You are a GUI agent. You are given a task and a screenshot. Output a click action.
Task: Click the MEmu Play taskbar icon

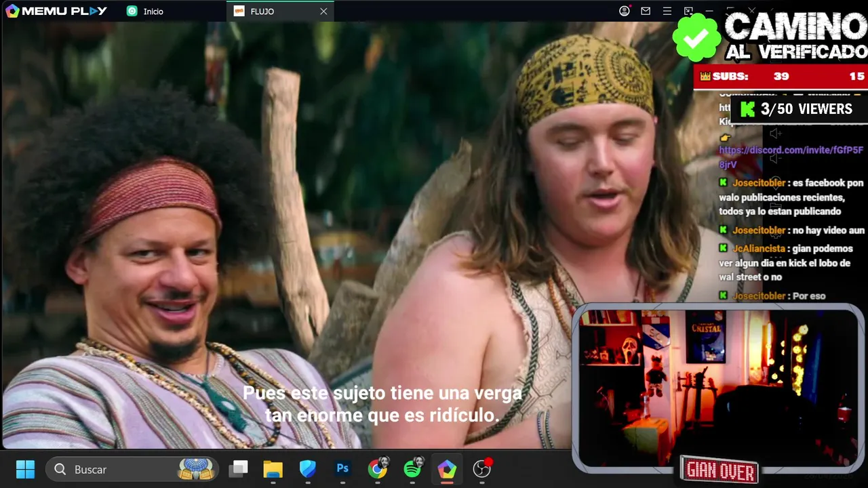[447, 469]
